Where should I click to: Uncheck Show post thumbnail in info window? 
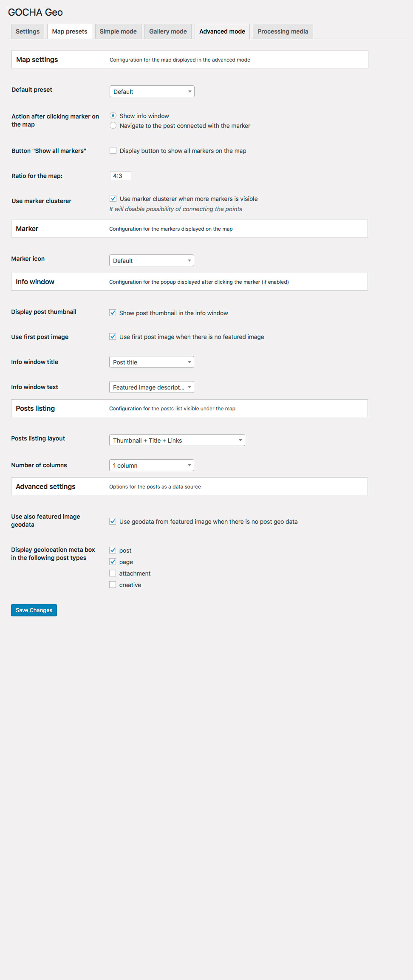pos(113,313)
